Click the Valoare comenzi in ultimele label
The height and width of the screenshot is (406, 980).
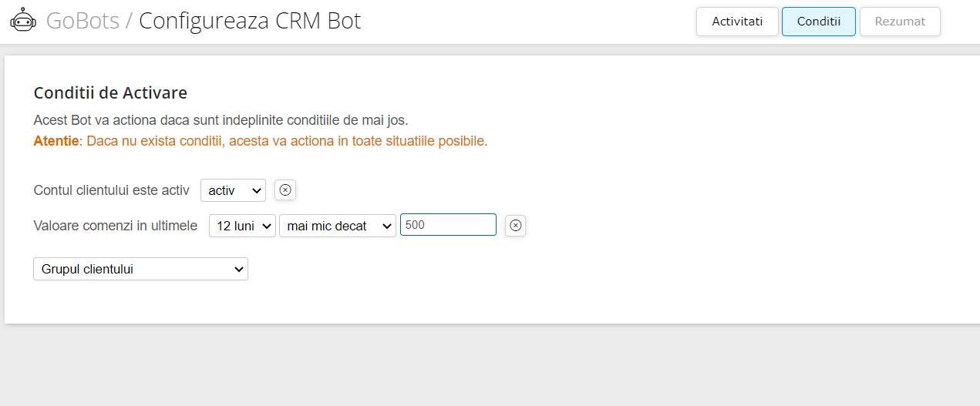tap(116, 226)
